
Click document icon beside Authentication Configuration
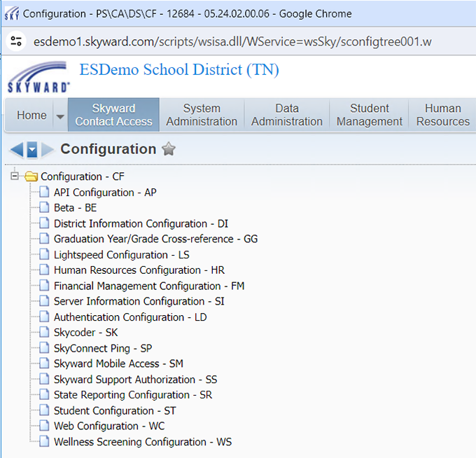tap(44, 317)
